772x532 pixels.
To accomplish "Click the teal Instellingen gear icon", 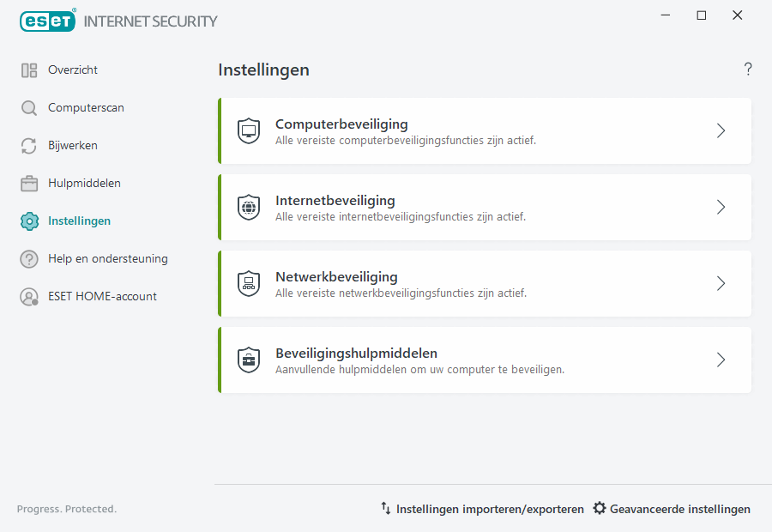I will click(28, 221).
